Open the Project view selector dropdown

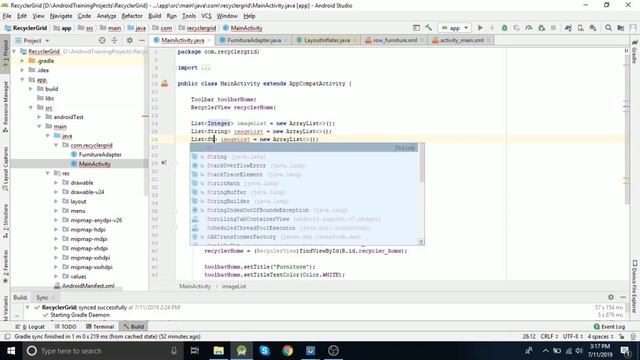point(32,40)
